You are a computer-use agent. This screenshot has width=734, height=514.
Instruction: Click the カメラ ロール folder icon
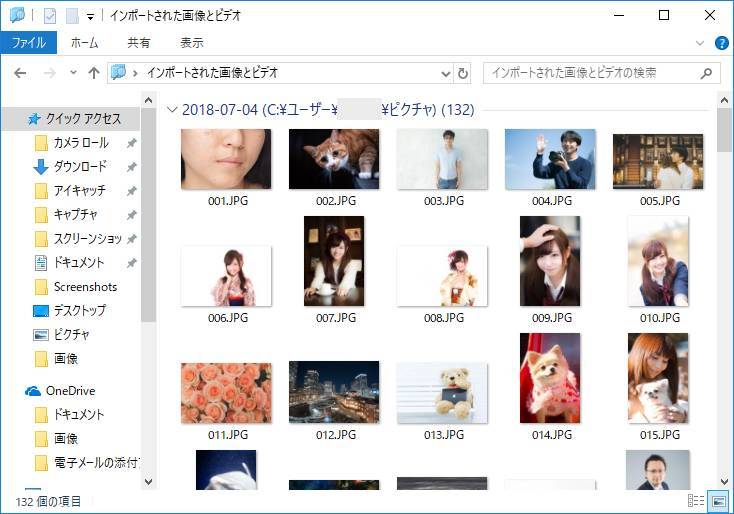[x=41, y=143]
